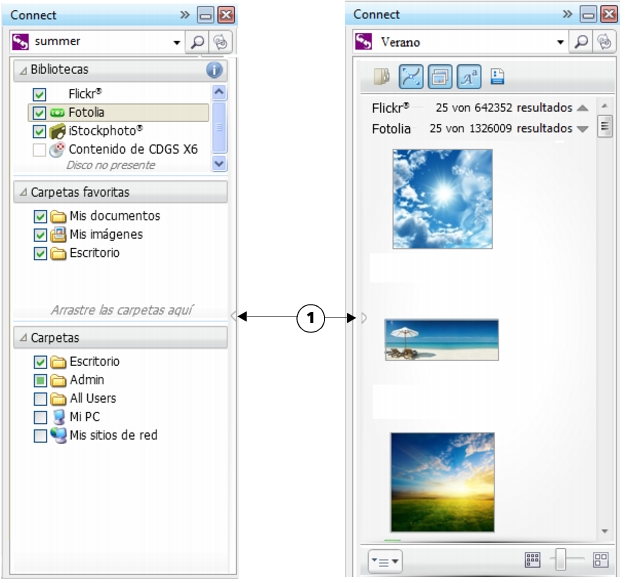This screenshot has height=583, width=625.
Task: Toggle the bitmap images filter icon
Action: (440, 77)
